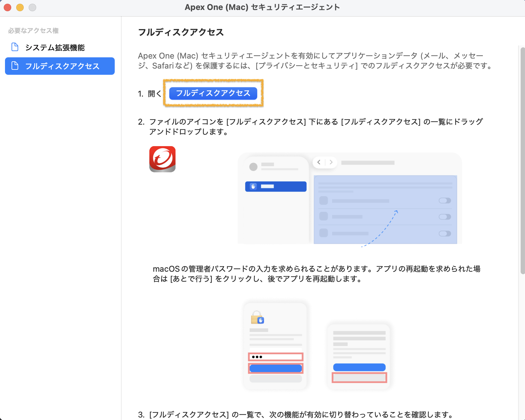Select システム拡張機能 in the sidebar
The height and width of the screenshot is (420, 525).
click(55, 47)
